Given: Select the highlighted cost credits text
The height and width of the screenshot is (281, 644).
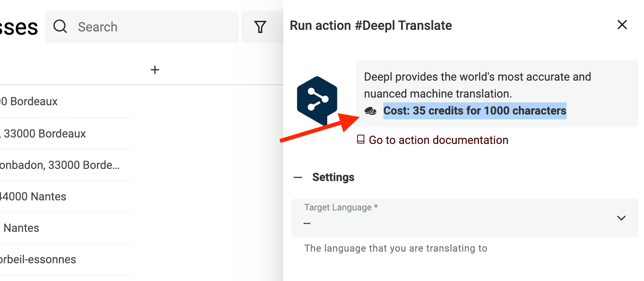Looking at the screenshot, I should 475,111.
